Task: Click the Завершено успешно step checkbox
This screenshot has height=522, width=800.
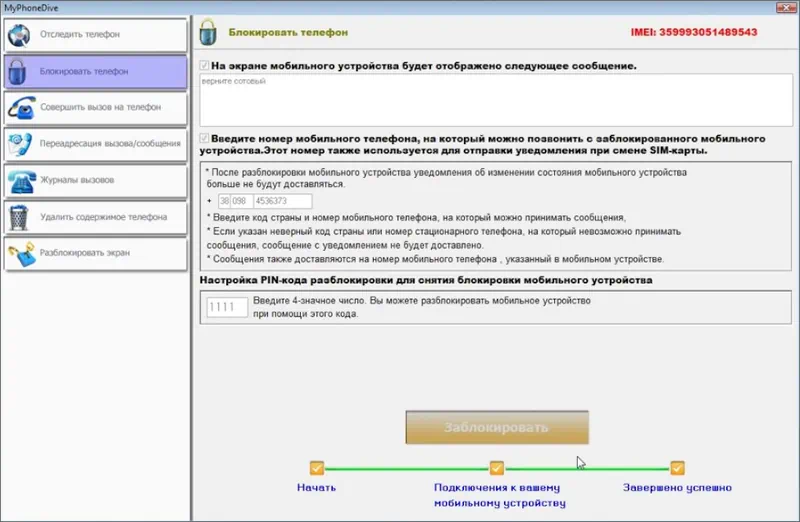Action: (x=677, y=468)
